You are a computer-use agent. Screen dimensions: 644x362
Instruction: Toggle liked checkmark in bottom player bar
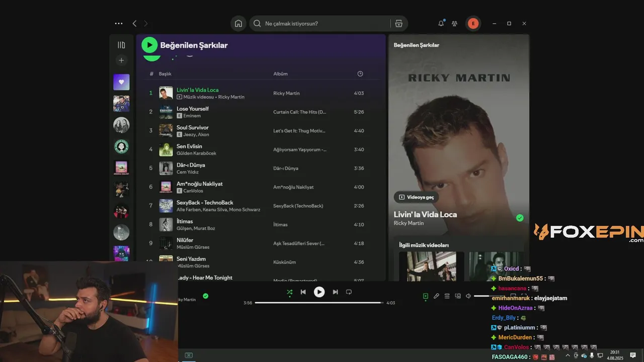point(205,296)
